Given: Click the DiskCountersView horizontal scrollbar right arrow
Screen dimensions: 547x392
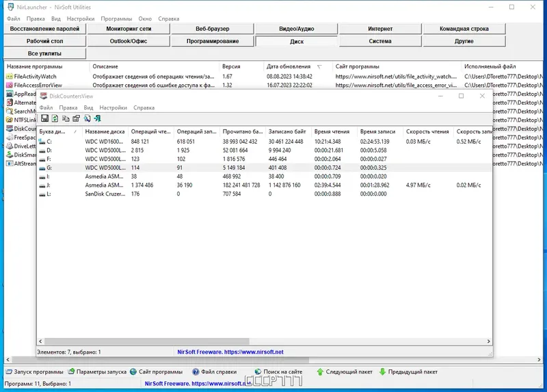Looking at the screenshot, I should (x=488, y=341).
